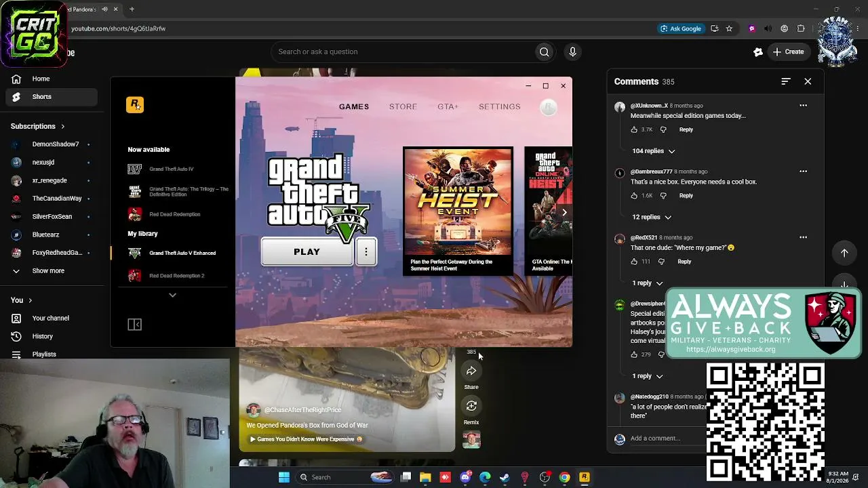Expand the 104 replies thread
The image size is (868, 488).
point(654,151)
